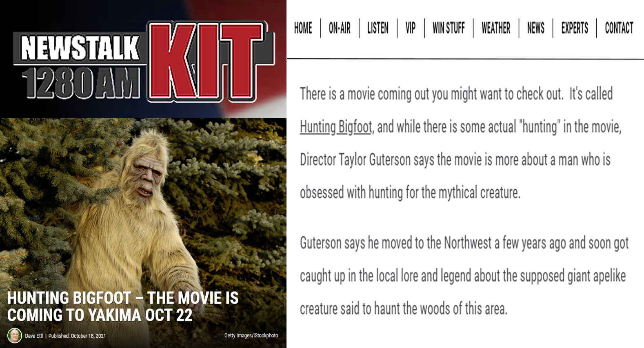Screen dimensions: 644x348
Task: Open the NEWS menu item
Action: point(536,28)
